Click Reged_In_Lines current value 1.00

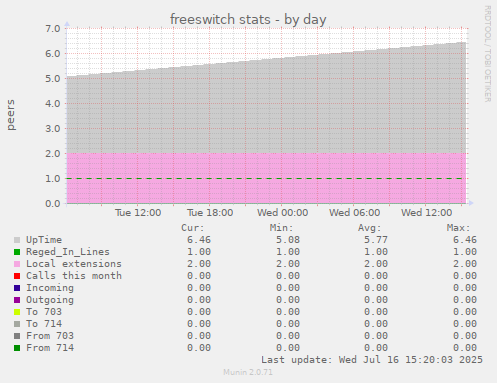point(199,252)
